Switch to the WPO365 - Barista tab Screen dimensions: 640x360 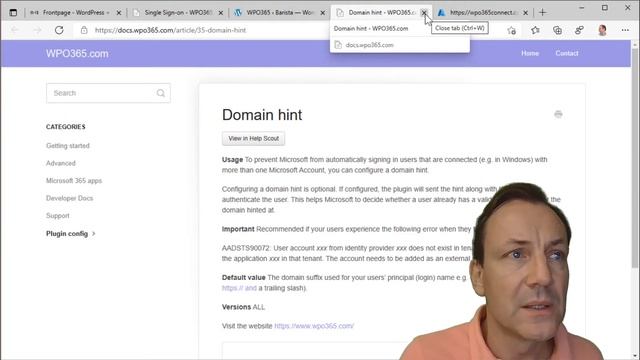280,13
